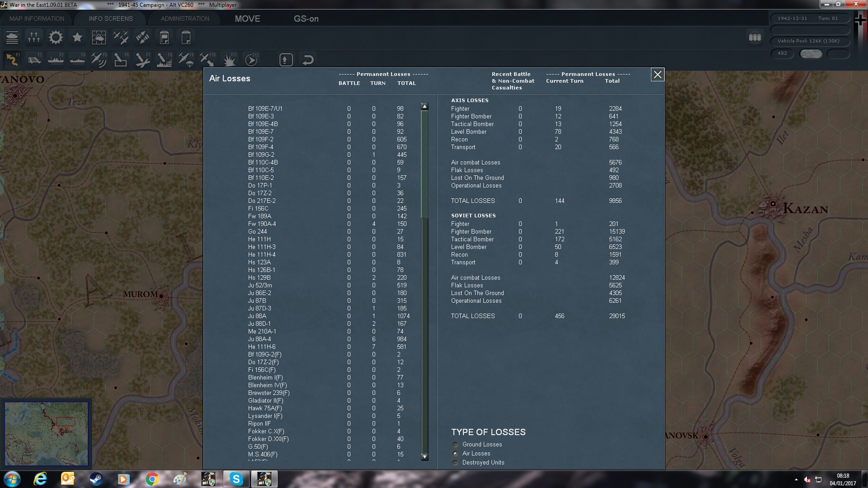Select the F3 naval transport mode icon

55,59
